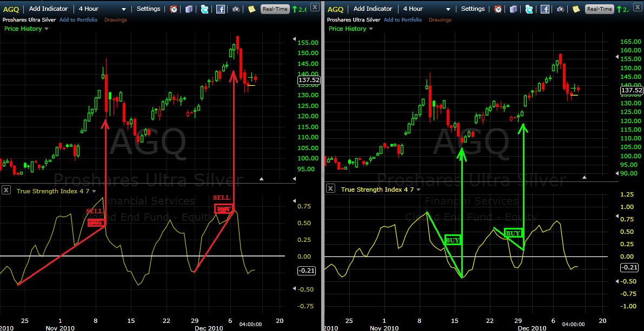This screenshot has width=644, height=331.
Task: Click the database history icon on left chart
Action: [x=190, y=9]
